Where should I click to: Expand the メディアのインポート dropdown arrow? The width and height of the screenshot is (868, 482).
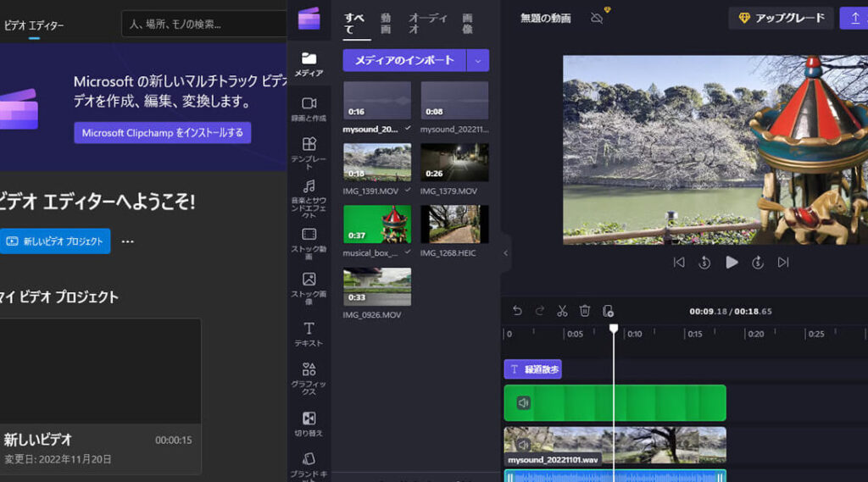[478, 60]
